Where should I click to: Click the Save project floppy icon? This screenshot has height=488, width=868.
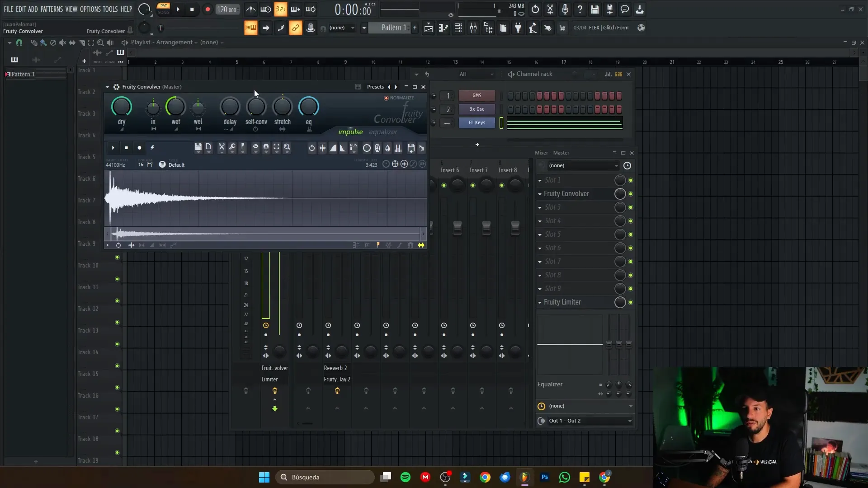(595, 9)
